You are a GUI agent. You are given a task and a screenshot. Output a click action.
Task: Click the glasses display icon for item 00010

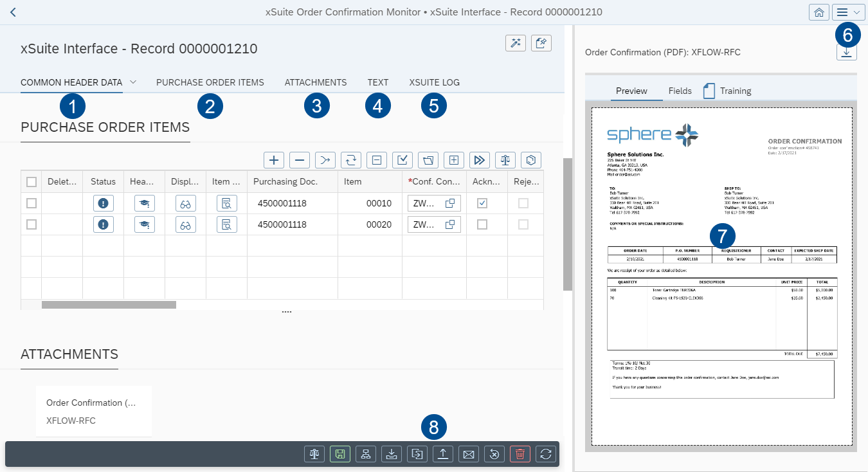tap(185, 203)
